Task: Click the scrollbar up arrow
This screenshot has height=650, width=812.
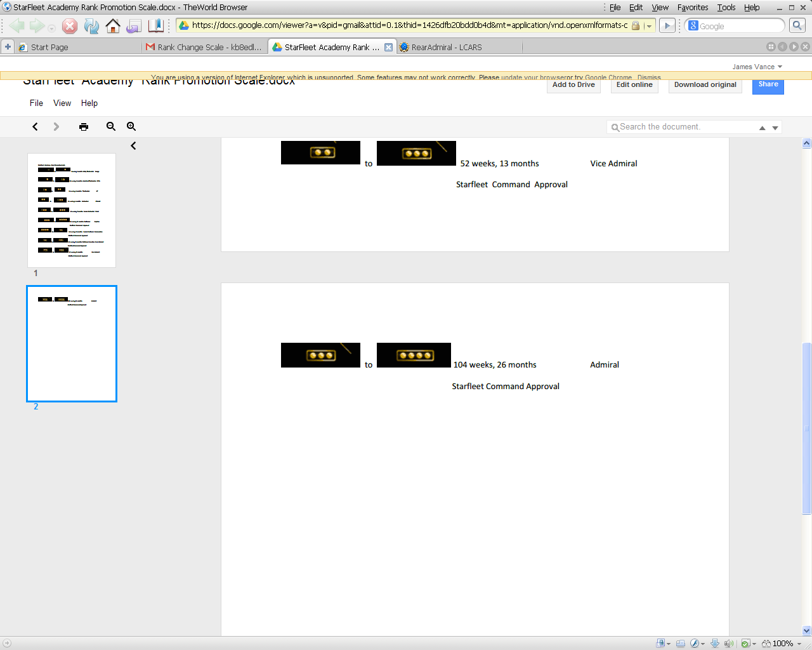Action: click(807, 143)
